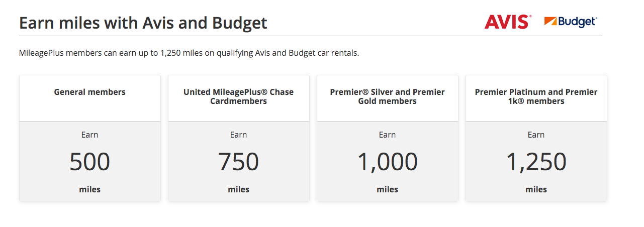Click the Budget logo
This screenshot has height=227, width=644.
pos(571,22)
